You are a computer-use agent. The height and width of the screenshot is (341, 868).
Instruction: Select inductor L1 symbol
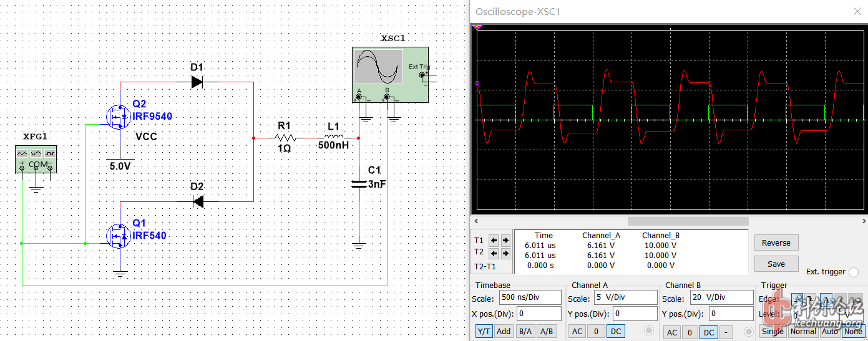(334, 137)
